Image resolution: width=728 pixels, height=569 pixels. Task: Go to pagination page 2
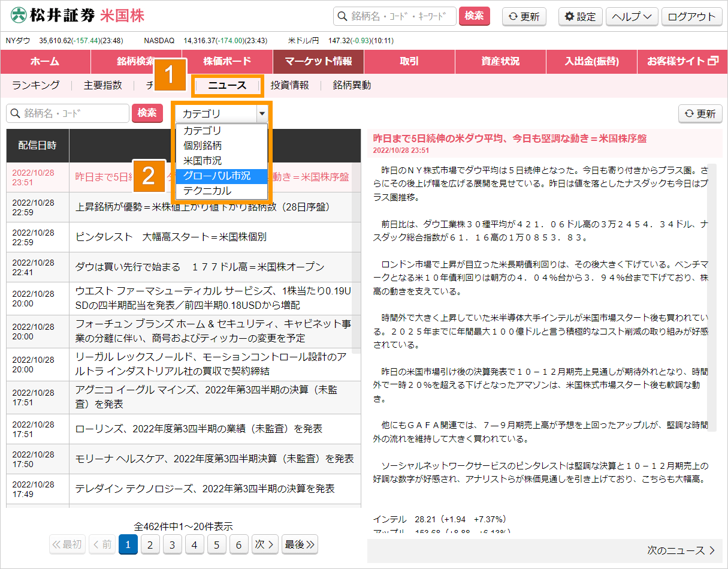click(x=150, y=544)
